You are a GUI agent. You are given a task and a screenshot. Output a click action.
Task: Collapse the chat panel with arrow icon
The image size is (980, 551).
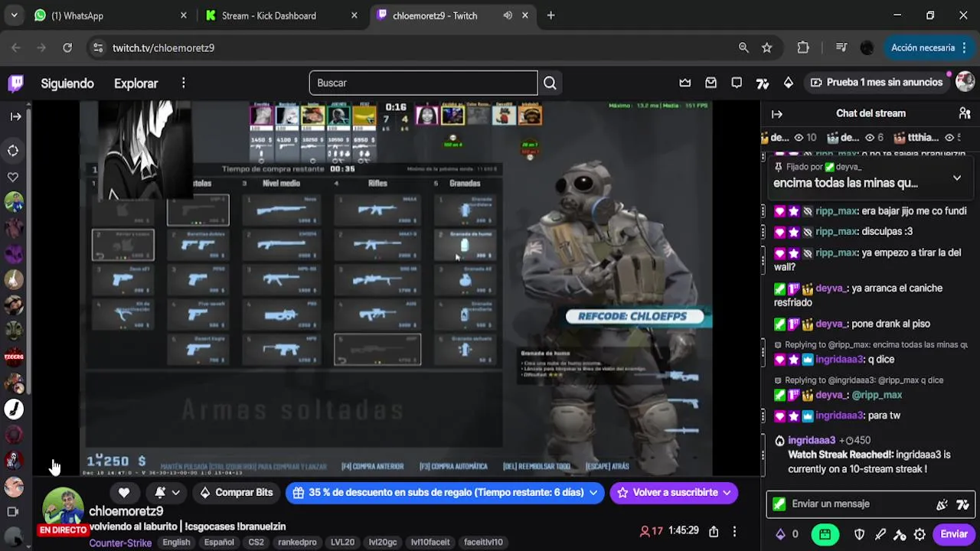(x=777, y=113)
